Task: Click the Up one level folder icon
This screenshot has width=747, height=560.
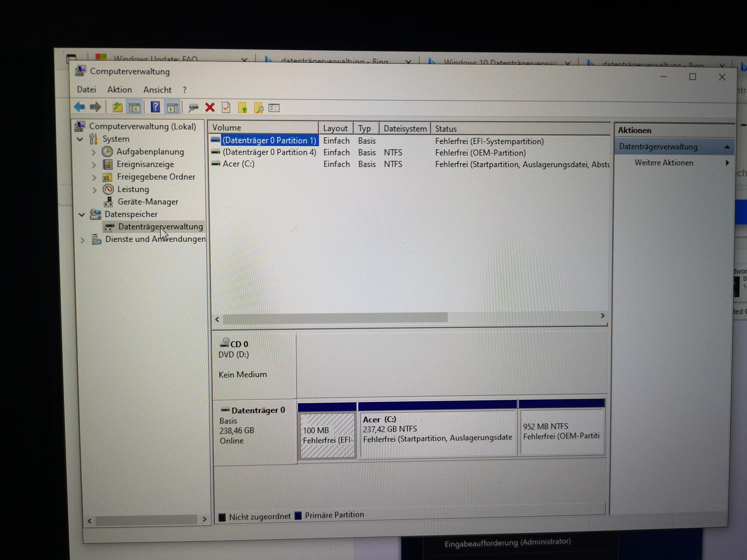Action: tap(118, 107)
